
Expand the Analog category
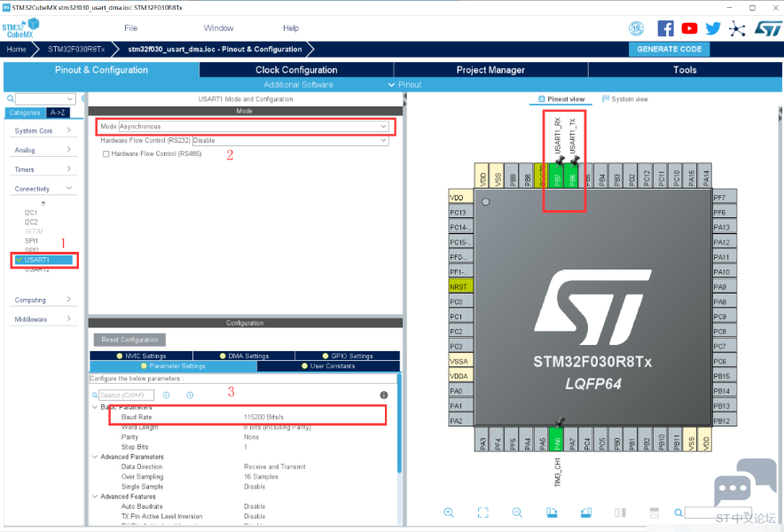click(43, 150)
